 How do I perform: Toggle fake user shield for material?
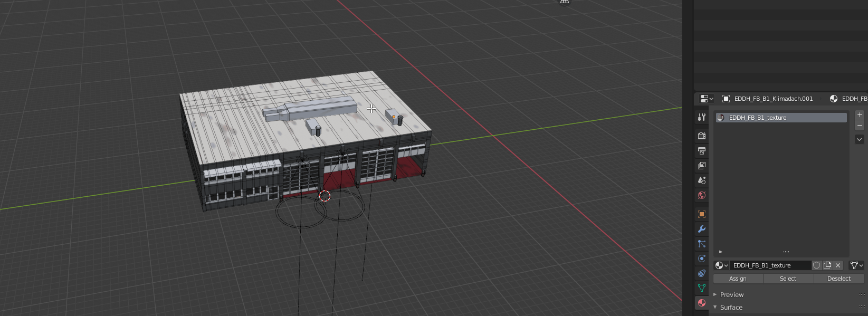817,265
